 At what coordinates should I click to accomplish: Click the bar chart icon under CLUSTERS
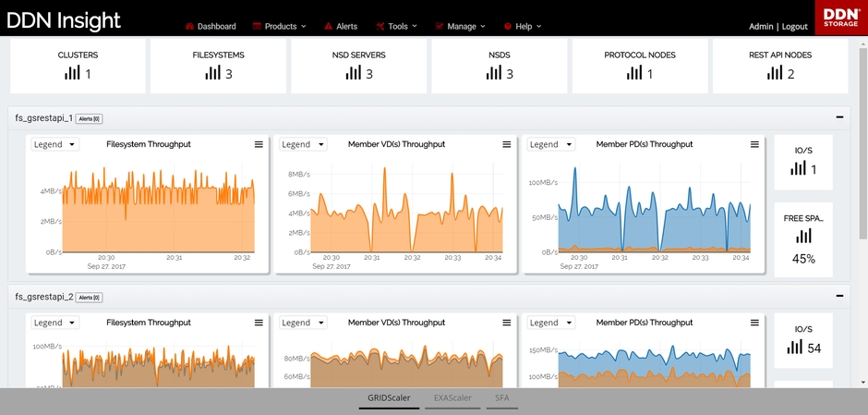click(x=72, y=73)
